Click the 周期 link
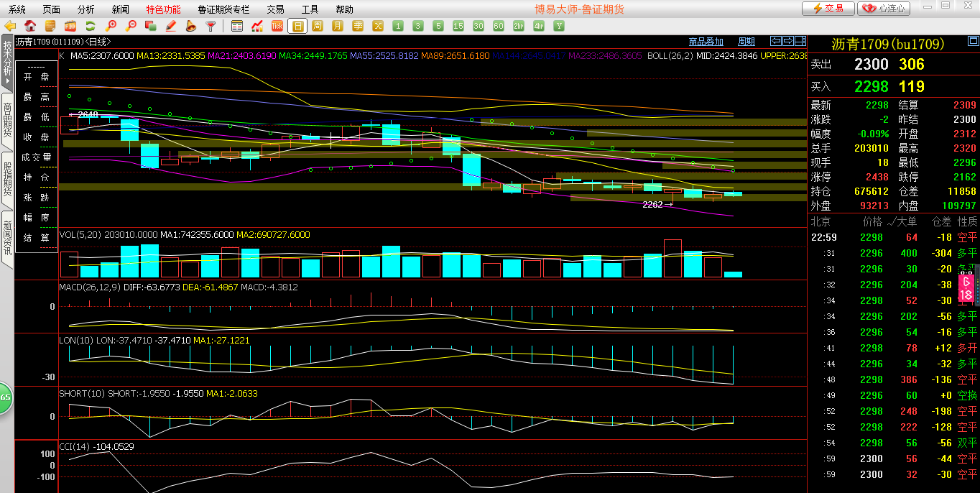Image resolution: width=980 pixels, height=493 pixels. 746,42
